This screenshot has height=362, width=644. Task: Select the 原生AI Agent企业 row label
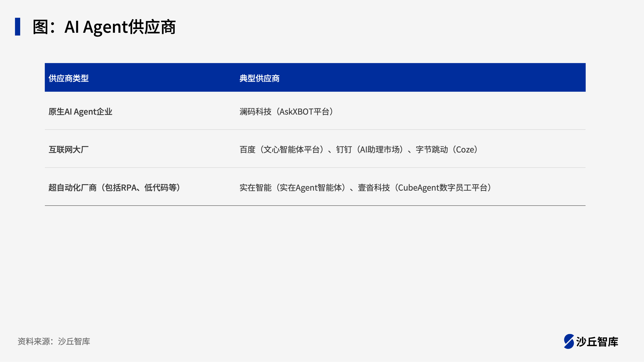(80, 111)
